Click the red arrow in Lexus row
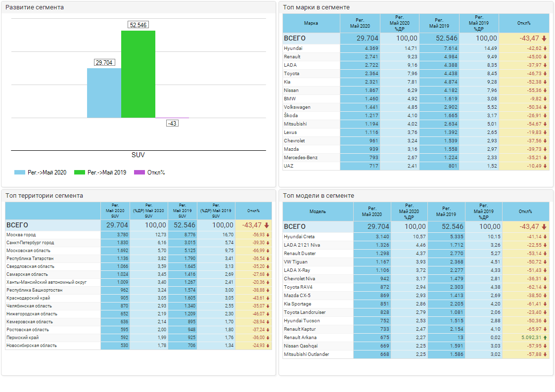Viewport: 555px width, 392px height. (545, 132)
